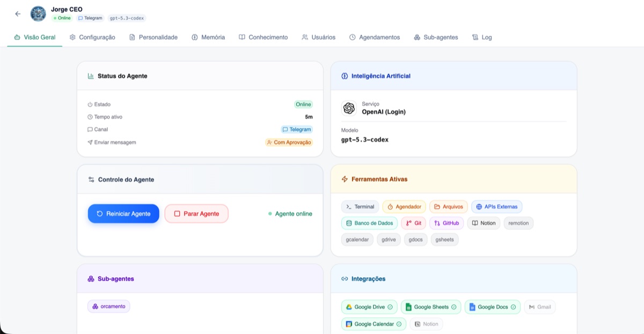Screen dimensions: 644x334
Task: Click the Agendador tool chip
Action: (x=404, y=207)
